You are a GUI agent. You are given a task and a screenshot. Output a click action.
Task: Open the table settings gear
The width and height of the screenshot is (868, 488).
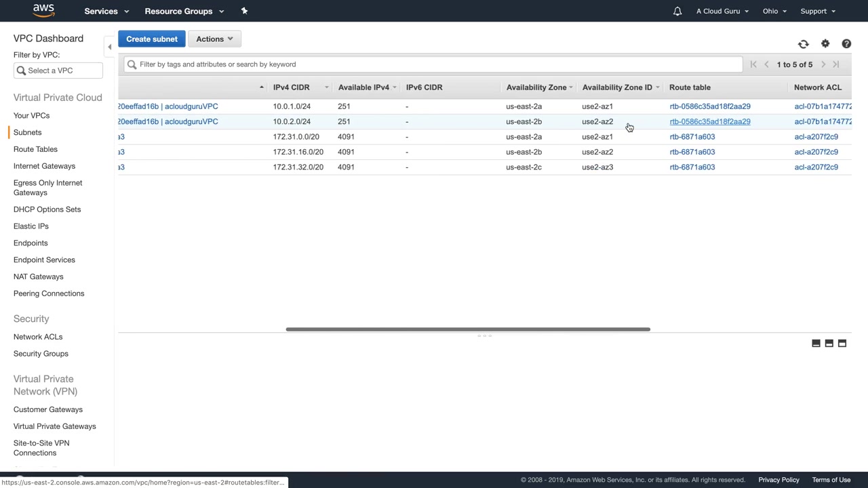coord(825,43)
